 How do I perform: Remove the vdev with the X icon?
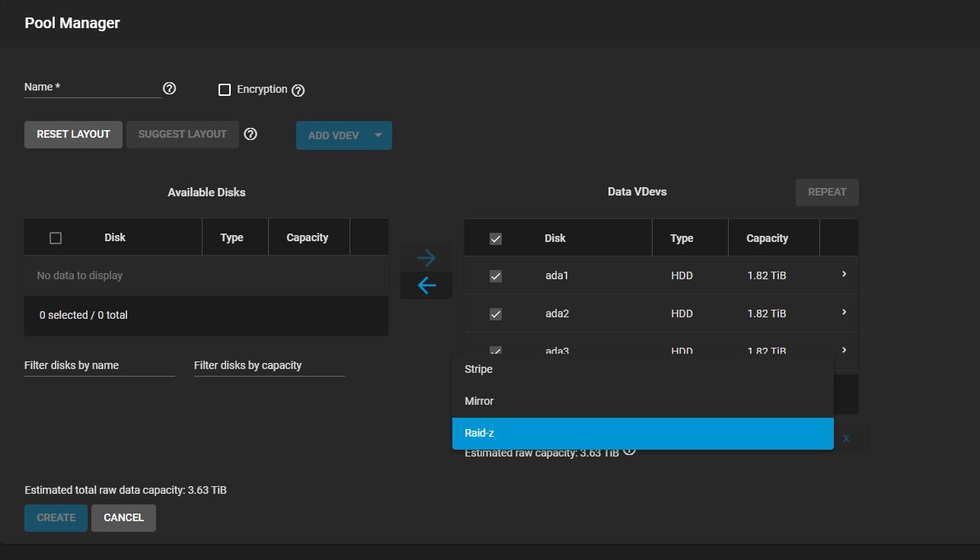click(x=846, y=438)
